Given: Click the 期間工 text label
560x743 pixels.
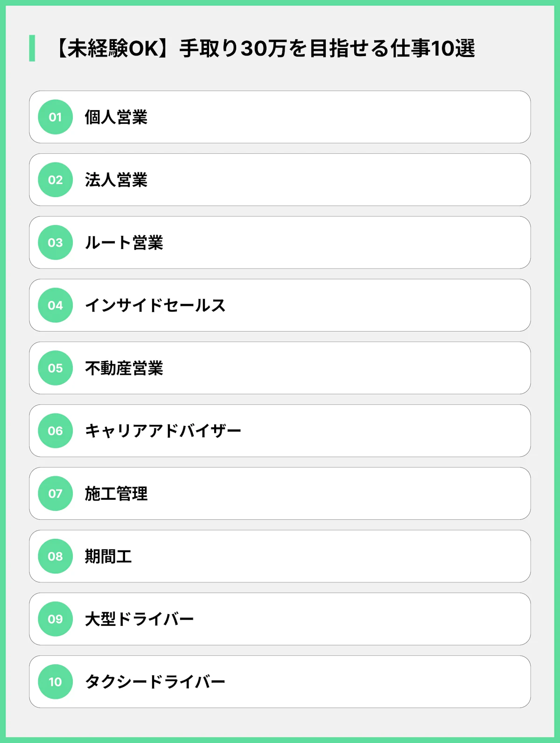Looking at the screenshot, I should point(108,556).
